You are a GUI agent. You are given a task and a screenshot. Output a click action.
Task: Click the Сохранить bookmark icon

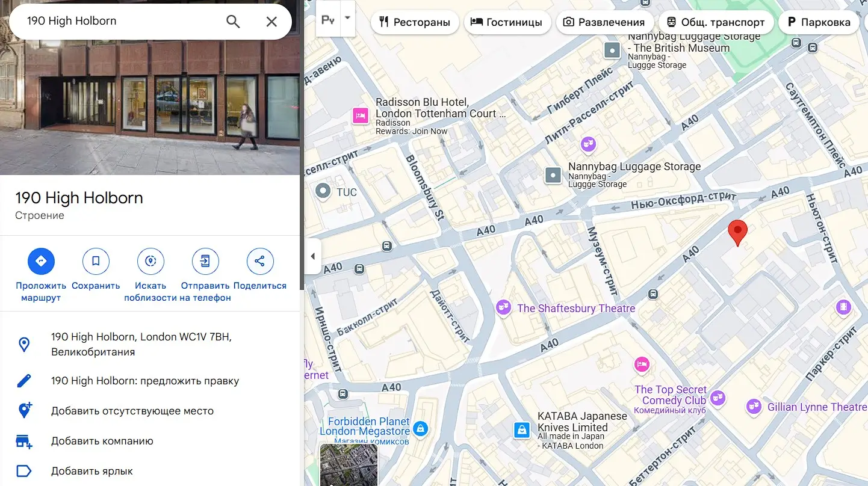click(x=96, y=261)
